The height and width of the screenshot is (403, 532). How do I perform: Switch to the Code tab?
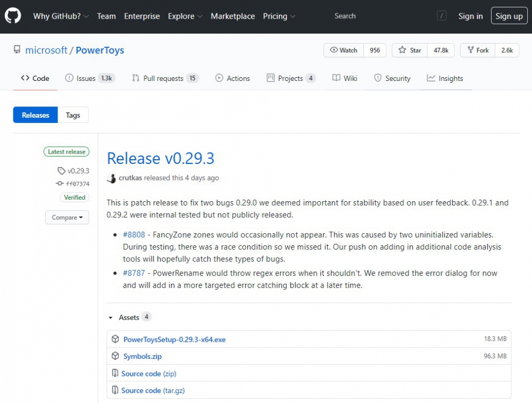pos(35,78)
